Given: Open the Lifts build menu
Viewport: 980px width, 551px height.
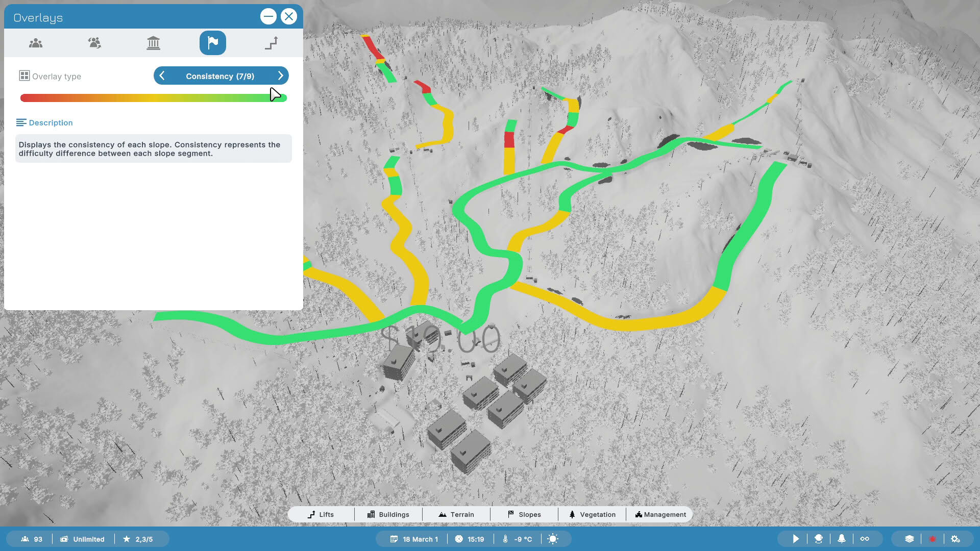Looking at the screenshot, I should (321, 514).
